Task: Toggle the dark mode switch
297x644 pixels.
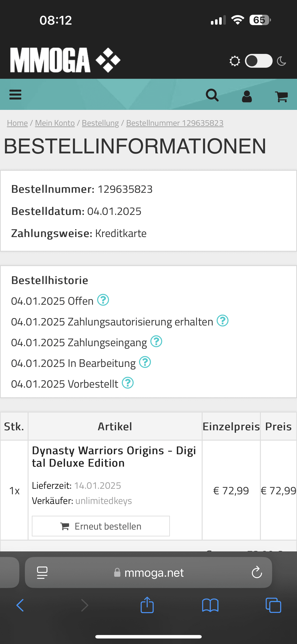Action: (x=259, y=61)
